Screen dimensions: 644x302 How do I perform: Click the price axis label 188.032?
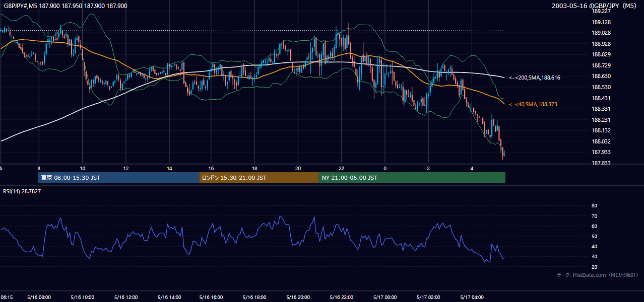601,141
